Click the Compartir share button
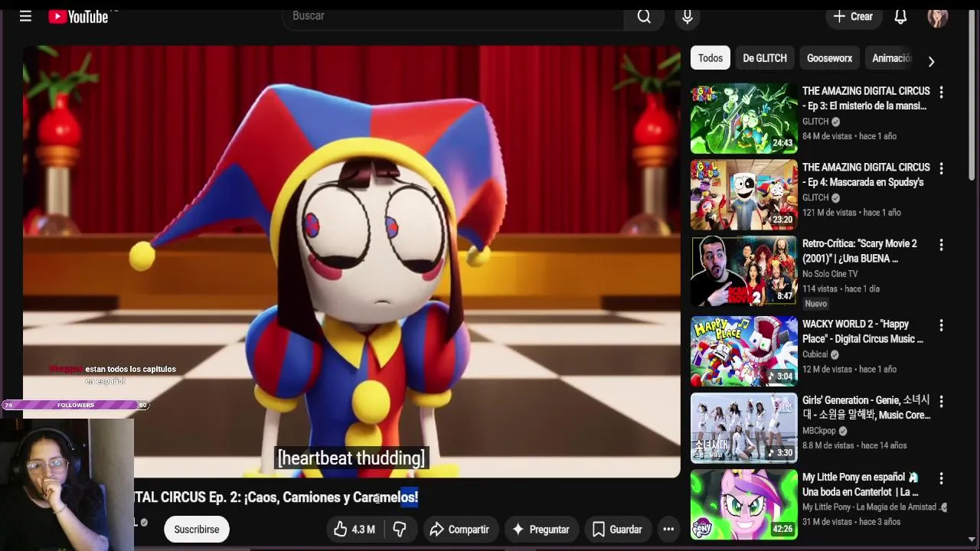The image size is (980, 551). click(459, 530)
